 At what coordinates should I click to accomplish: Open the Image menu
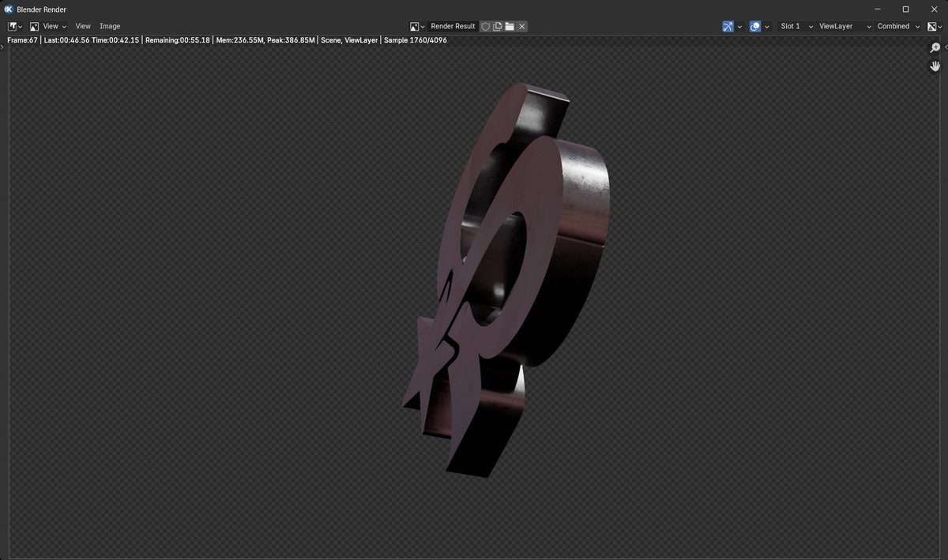click(x=110, y=26)
